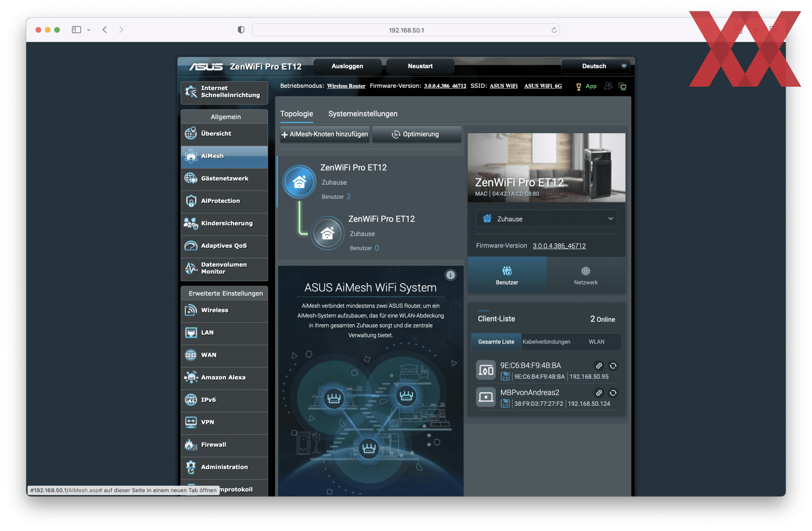This screenshot has width=812, height=531.
Task: Show Gesamte Liste of clients
Action: (x=496, y=342)
